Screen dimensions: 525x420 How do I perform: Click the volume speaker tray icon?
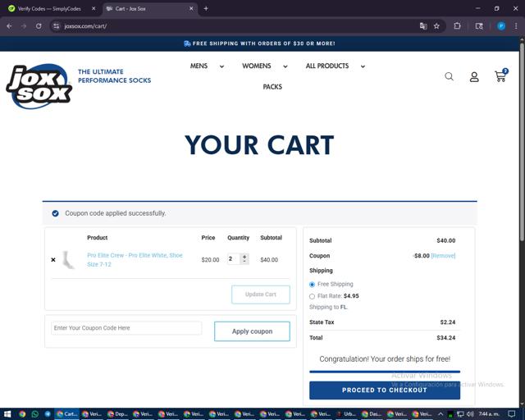coord(470,414)
